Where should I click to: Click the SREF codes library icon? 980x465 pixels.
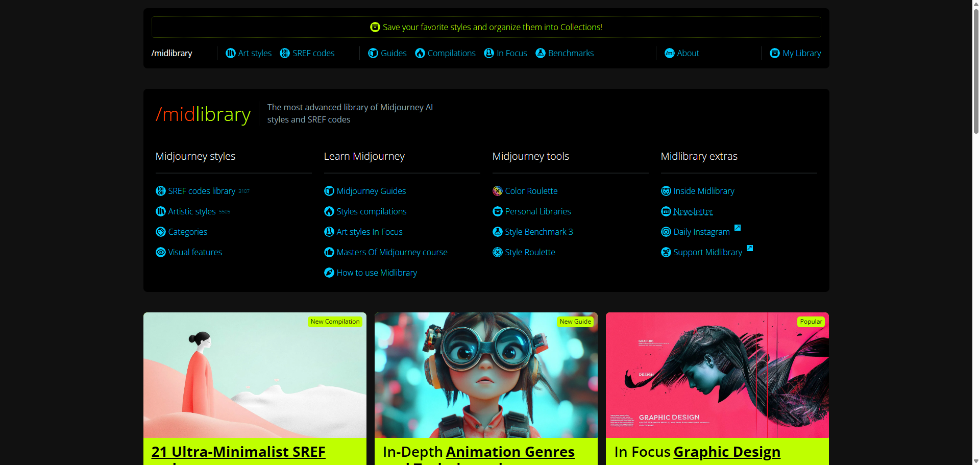(x=161, y=191)
